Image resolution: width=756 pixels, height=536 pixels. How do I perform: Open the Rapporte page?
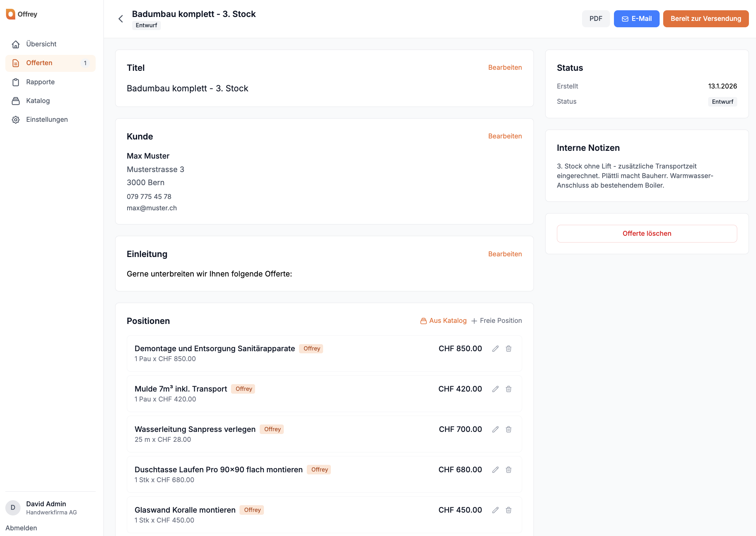[x=40, y=82]
